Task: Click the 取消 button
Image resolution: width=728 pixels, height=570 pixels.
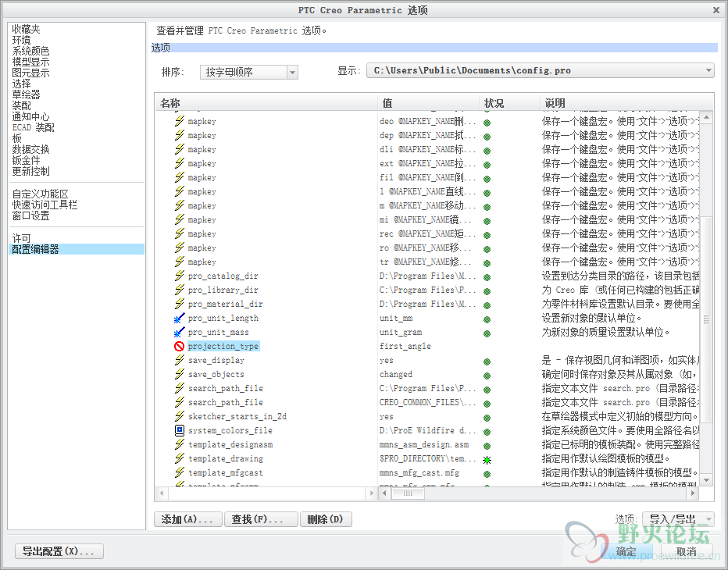Action: point(687,551)
